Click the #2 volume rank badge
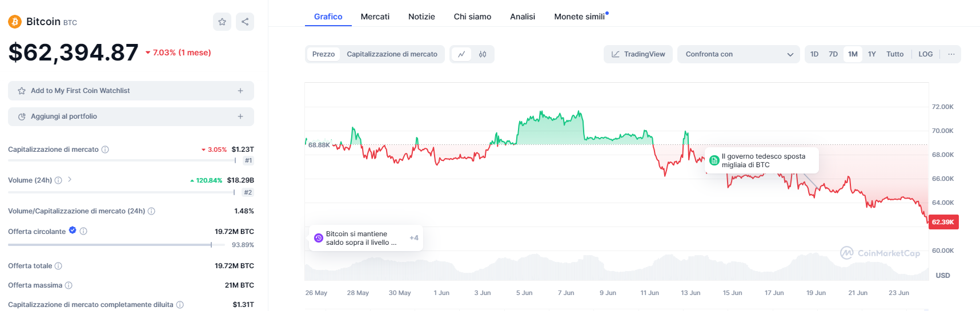The image size is (980, 311). tap(248, 192)
